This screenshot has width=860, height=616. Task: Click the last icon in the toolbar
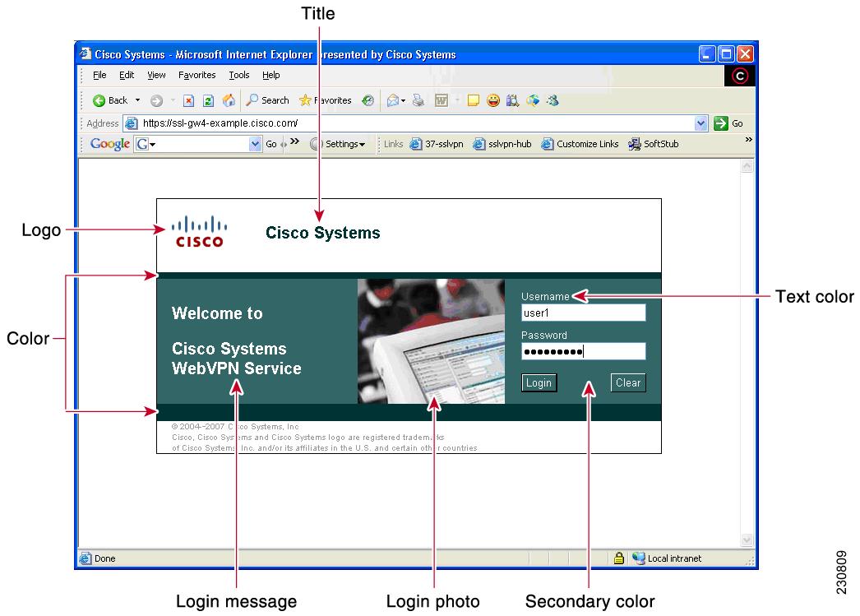[x=553, y=100]
